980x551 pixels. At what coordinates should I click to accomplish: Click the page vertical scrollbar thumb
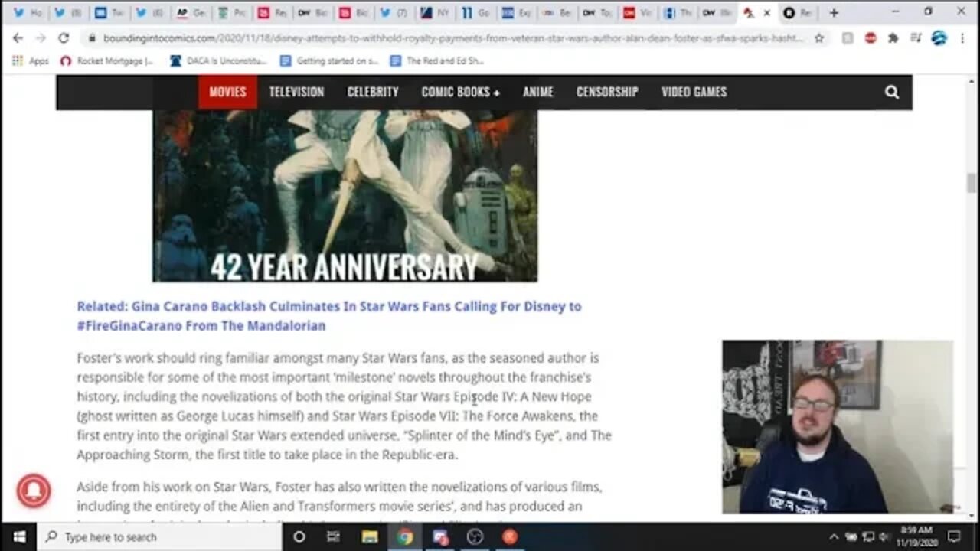(x=972, y=183)
